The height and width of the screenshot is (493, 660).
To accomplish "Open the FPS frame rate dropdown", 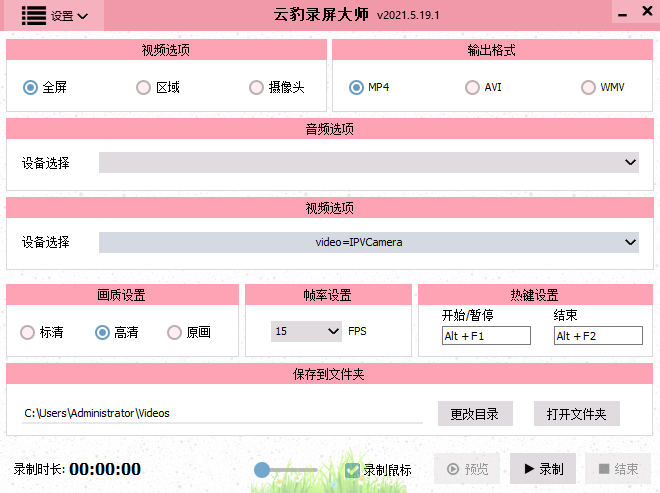I will (x=307, y=331).
